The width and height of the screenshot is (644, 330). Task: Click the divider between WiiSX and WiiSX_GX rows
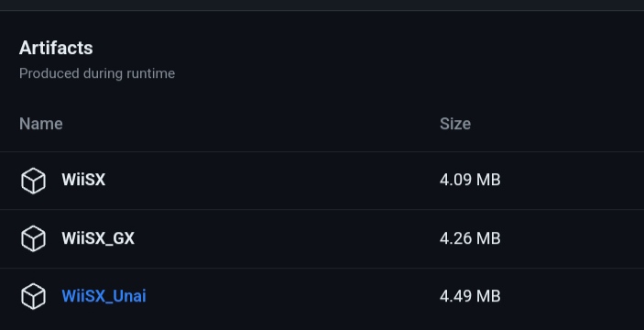pyautogui.click(x=322, y=210)
